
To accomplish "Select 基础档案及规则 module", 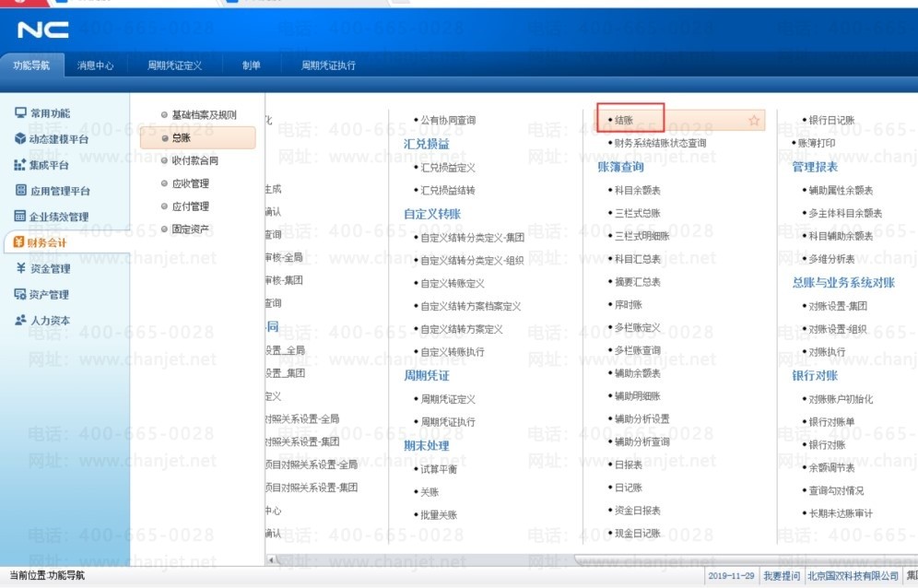I will (204, 115).
